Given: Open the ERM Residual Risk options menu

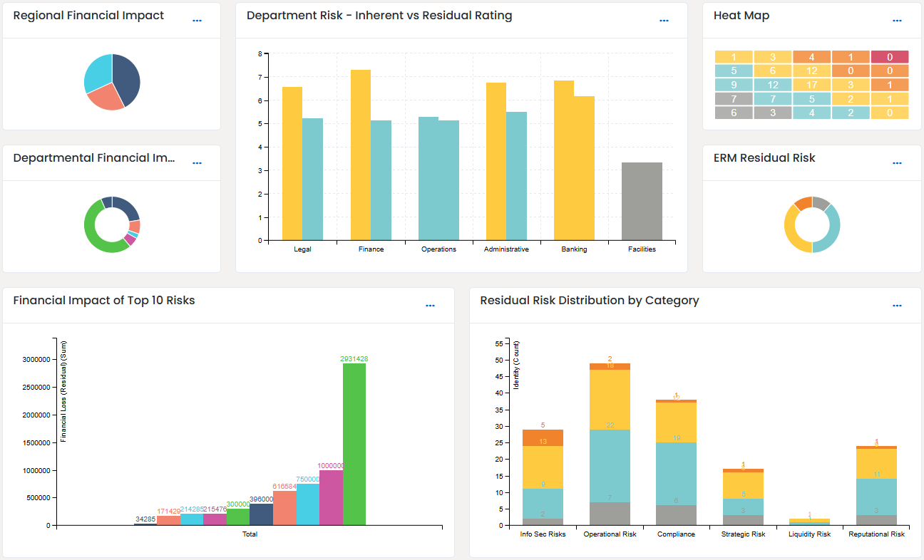Looking at the screenshot, I should (x=897, y=163).
